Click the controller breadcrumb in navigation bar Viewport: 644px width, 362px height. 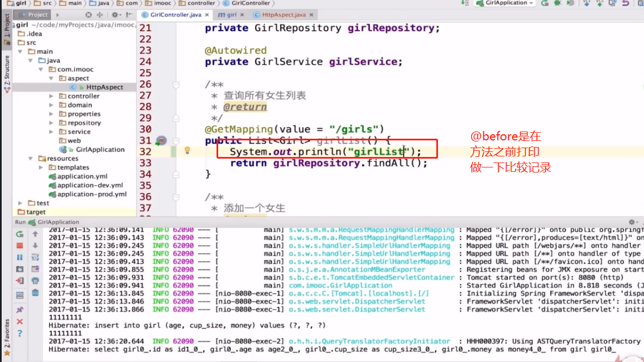click(197, 3)
